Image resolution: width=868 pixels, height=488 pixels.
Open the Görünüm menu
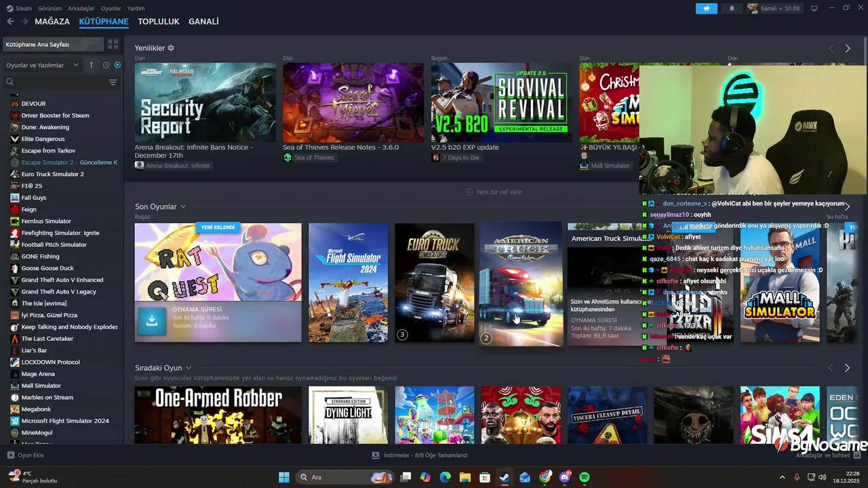point(50,8)
